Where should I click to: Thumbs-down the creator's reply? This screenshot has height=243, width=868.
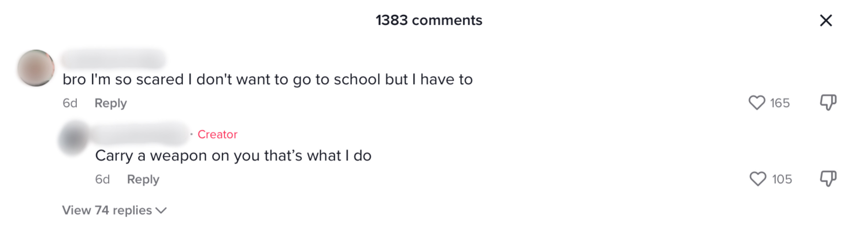(x=828, y=178)
